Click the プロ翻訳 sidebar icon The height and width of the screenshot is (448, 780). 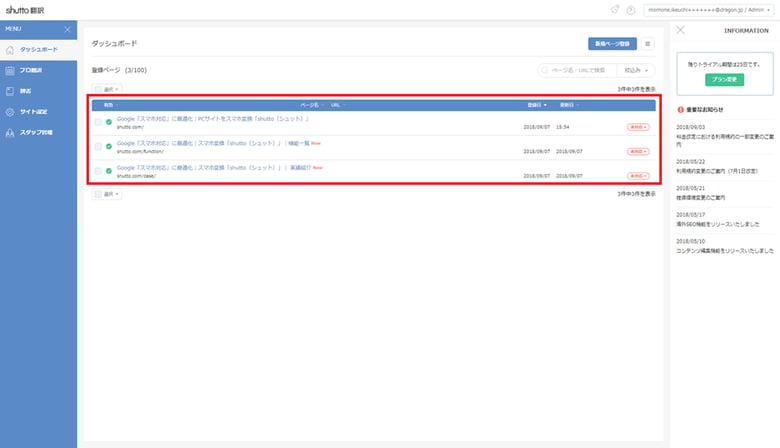tap(10, 71)
